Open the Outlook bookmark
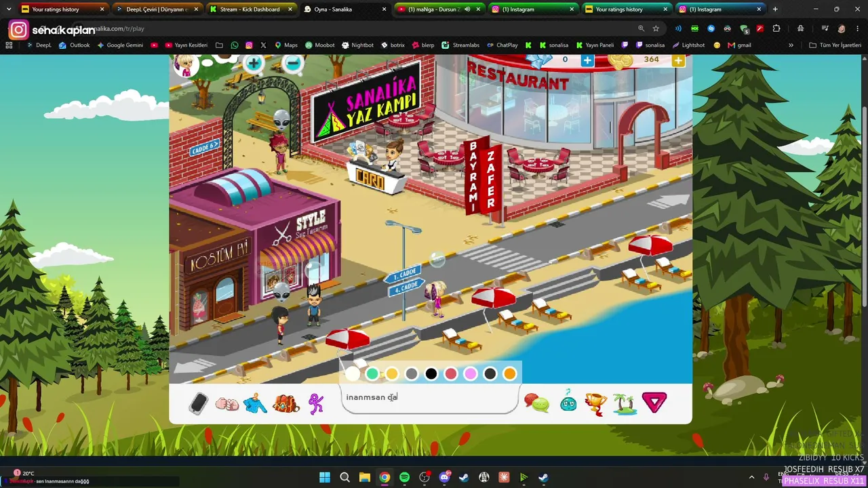The image size is (868, 488). pyautogui.click(x=74, y=45)
